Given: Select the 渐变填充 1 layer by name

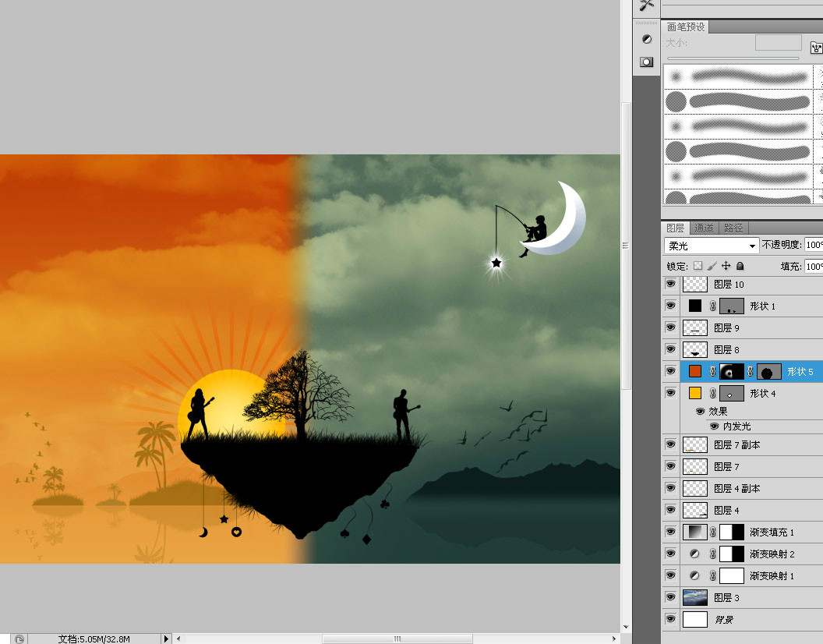Looking at the screenshot, I should (772, 532).
